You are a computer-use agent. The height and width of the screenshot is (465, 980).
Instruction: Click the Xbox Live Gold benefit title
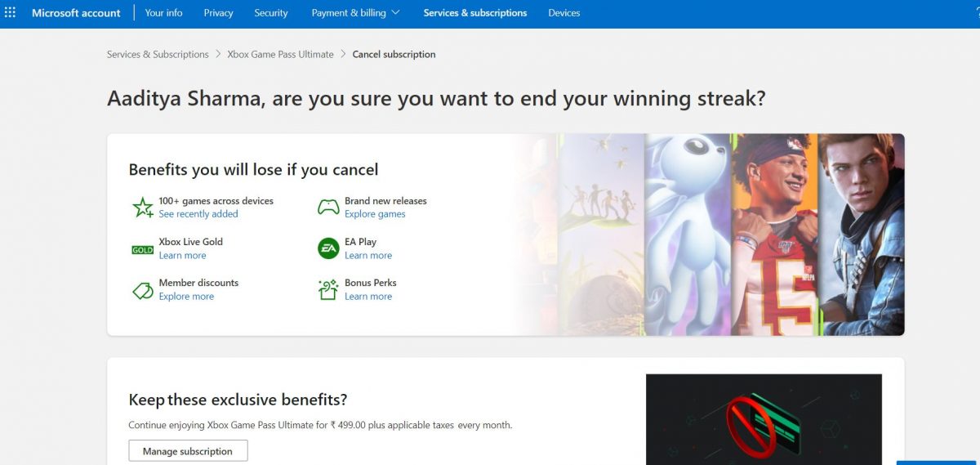pyautogui.click(x=190, y=242)
